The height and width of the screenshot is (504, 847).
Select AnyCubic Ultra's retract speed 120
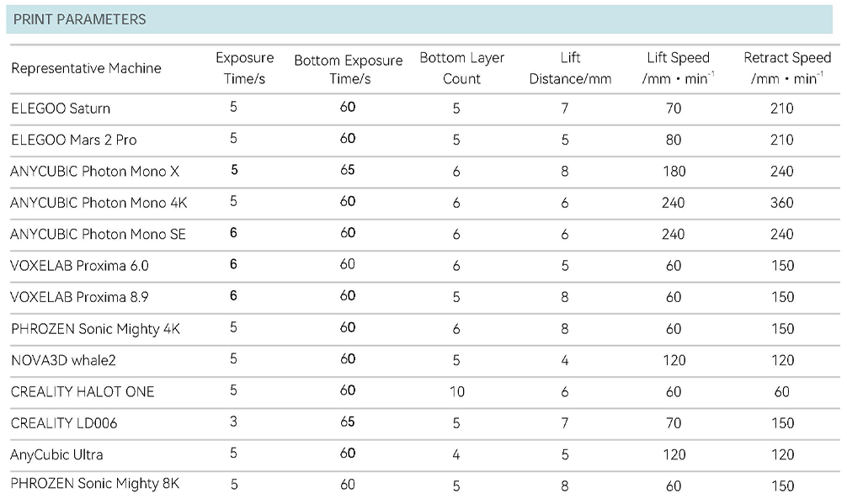pyautogui.click(x=783, y=454)
